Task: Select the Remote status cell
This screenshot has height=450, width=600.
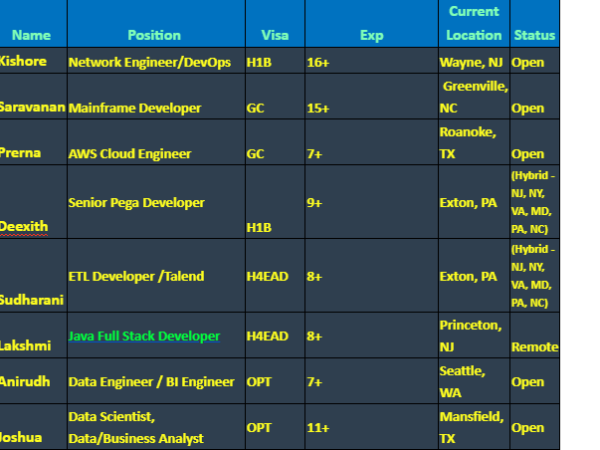Action: [x=535, y=335]
